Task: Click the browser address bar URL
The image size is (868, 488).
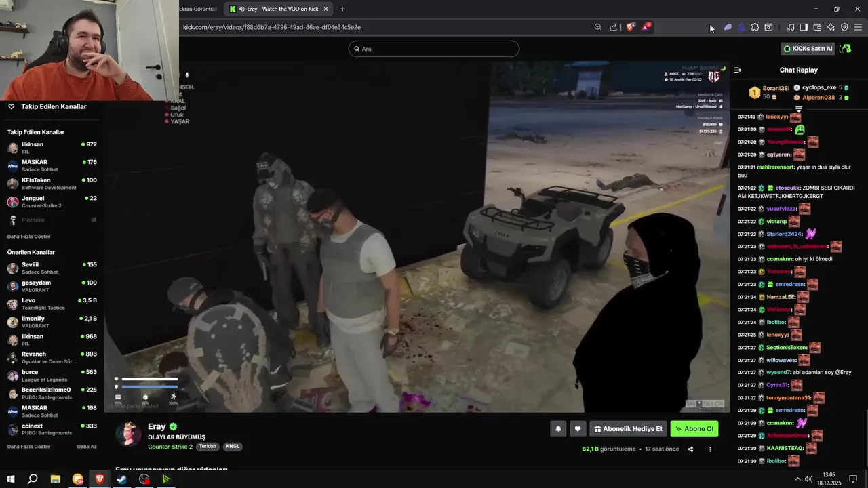Action: tap(272, 27)
